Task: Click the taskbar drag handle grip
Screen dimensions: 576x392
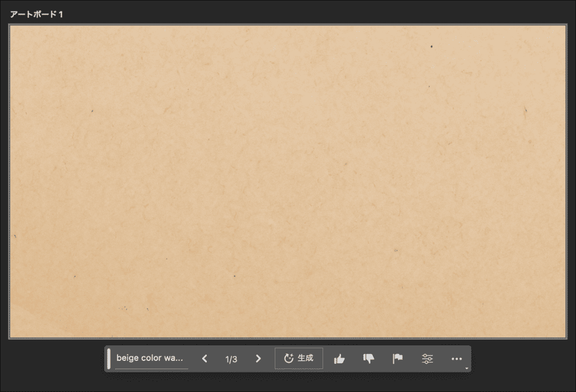Action: (x=109, y=359)
